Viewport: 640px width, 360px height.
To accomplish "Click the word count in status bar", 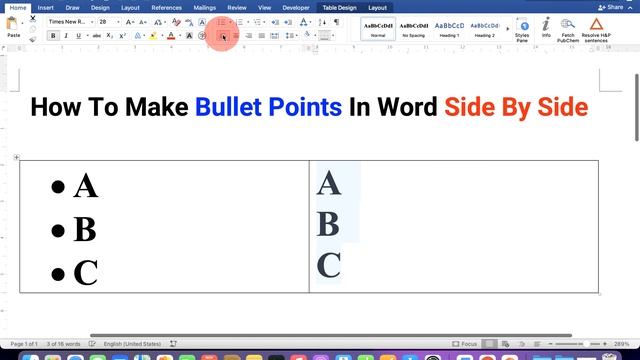I will click(63, 344).
